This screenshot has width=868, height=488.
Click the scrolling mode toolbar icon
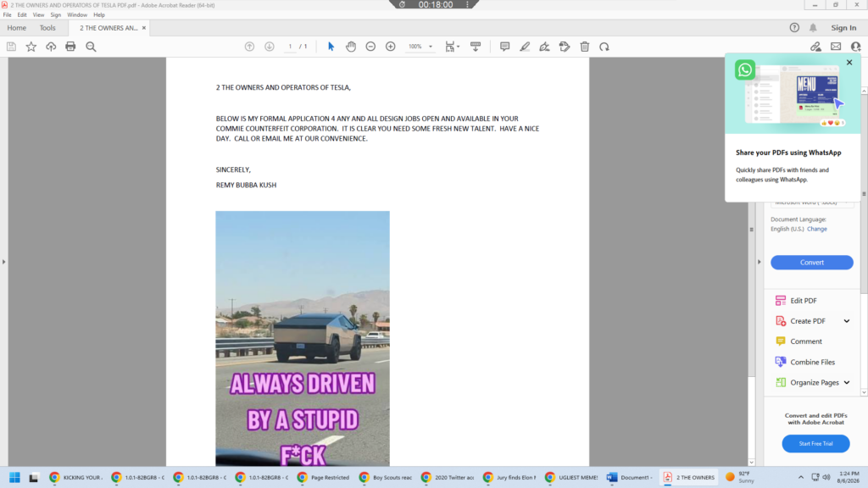(476, 47)
